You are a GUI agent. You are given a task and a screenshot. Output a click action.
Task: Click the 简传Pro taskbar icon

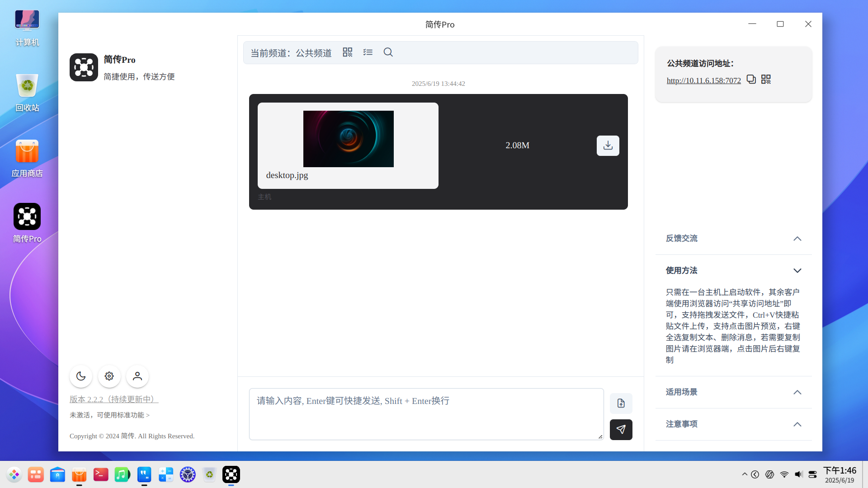click(231, 474)
